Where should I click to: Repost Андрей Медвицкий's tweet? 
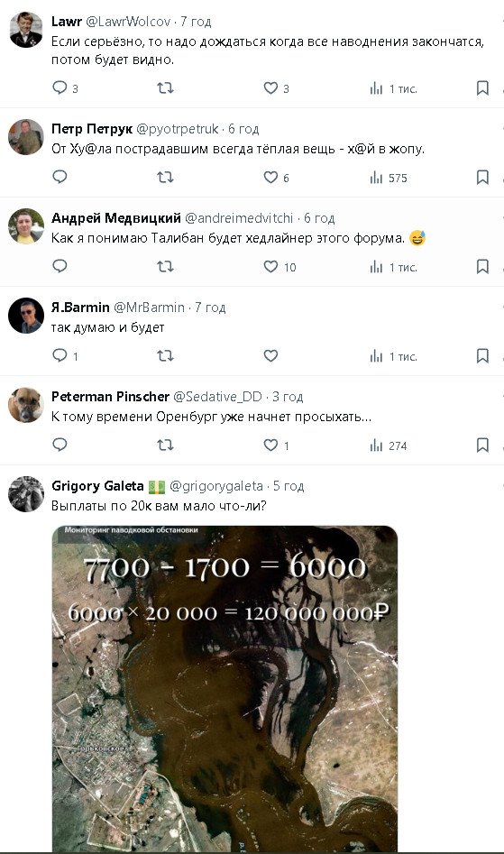(165, 266)
